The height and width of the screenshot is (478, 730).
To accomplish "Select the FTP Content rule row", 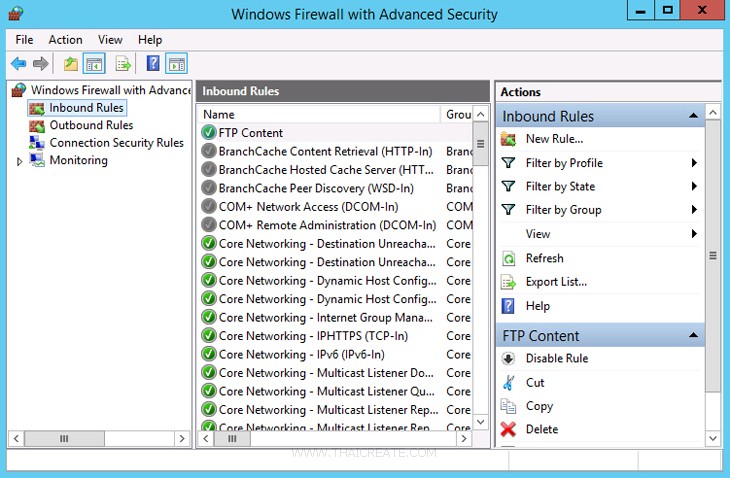I will tap(336, 133).
